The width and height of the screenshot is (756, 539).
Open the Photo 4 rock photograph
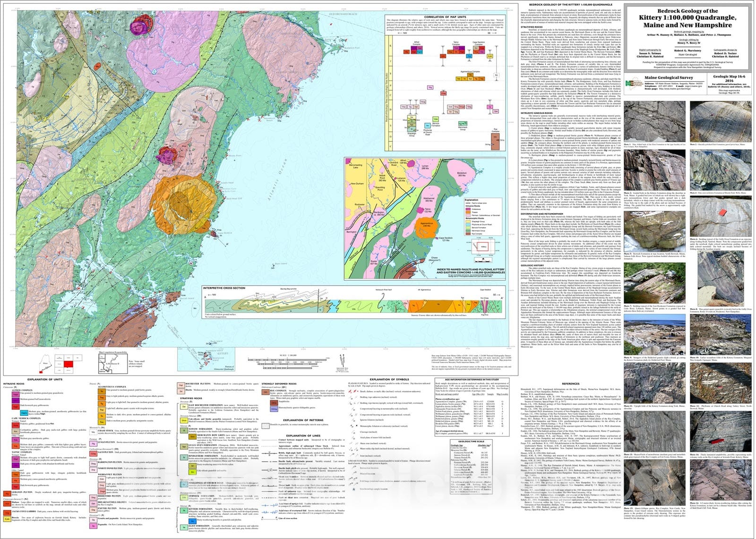(x=721, y=170)
